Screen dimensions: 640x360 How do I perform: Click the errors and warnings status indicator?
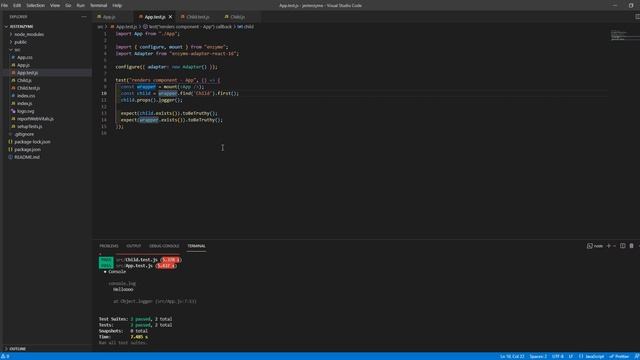pos(5,356)
